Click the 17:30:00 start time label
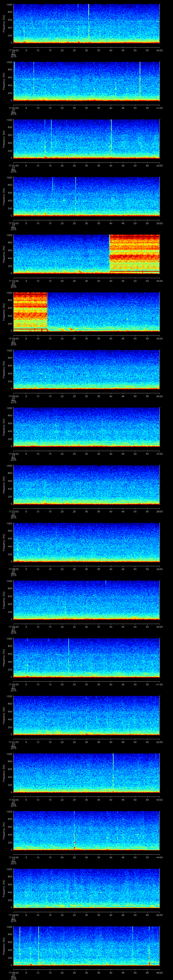 click(13, 108)
